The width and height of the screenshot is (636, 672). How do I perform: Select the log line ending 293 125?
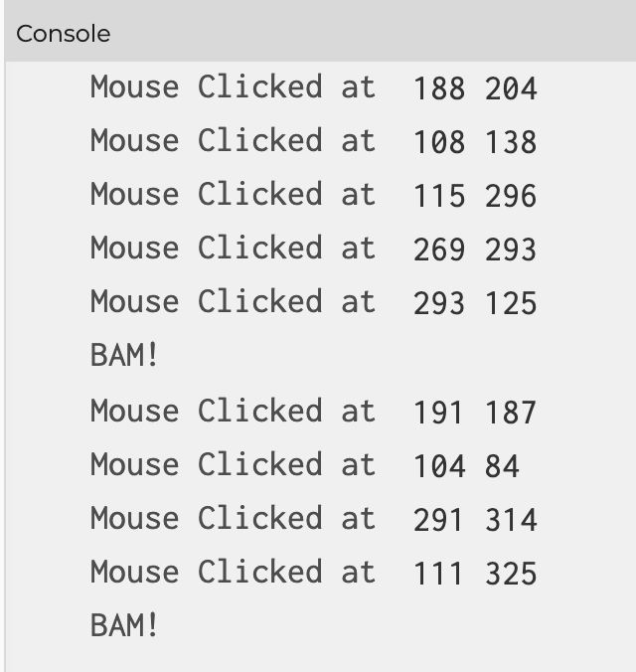click(x=314, y=302)
